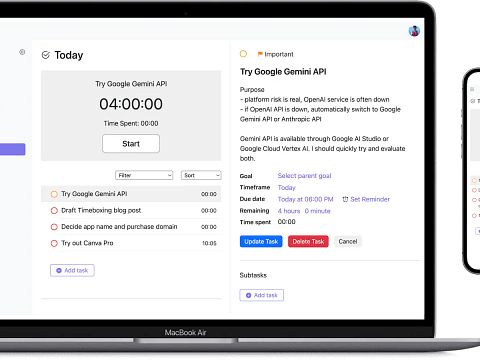The image size is (480, 360).
Task: Click the user profile avatar
Action: point(414,31)
